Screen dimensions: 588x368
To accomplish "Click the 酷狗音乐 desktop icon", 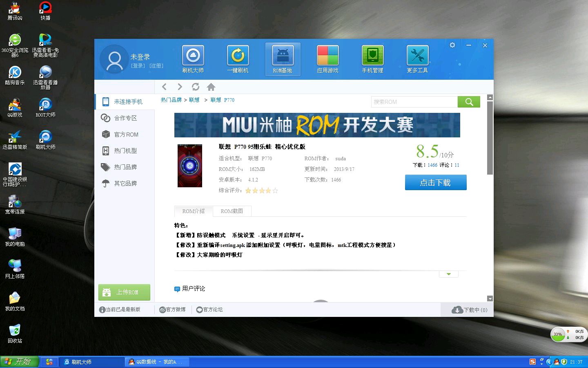I will pos(15,75).
